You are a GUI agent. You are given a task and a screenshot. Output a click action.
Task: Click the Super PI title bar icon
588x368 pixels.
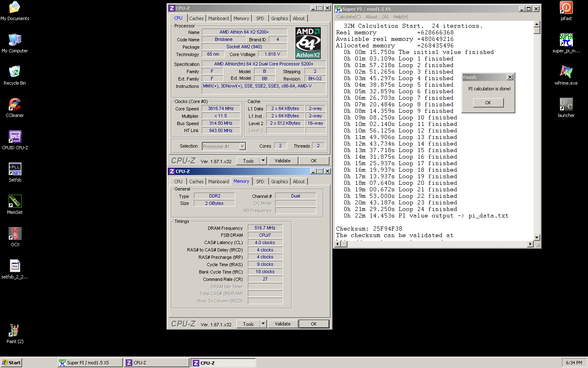(x=338, y=9)
